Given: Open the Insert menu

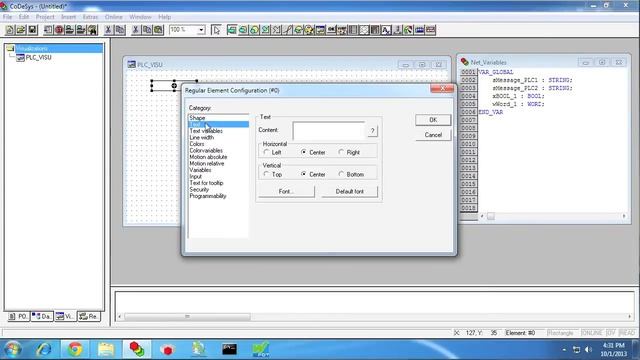Looking at the screenshot, I should [x=68, y=17].
